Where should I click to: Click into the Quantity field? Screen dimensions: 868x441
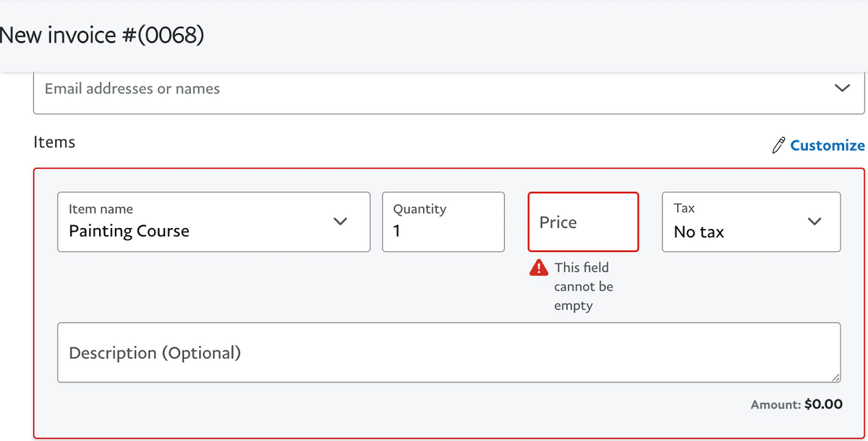443,231
